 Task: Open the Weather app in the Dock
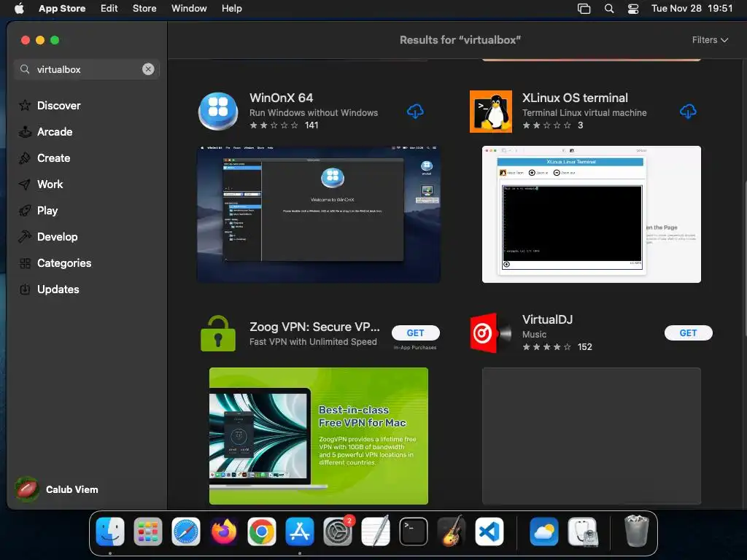pyautogui.click(x=544, y=532)
